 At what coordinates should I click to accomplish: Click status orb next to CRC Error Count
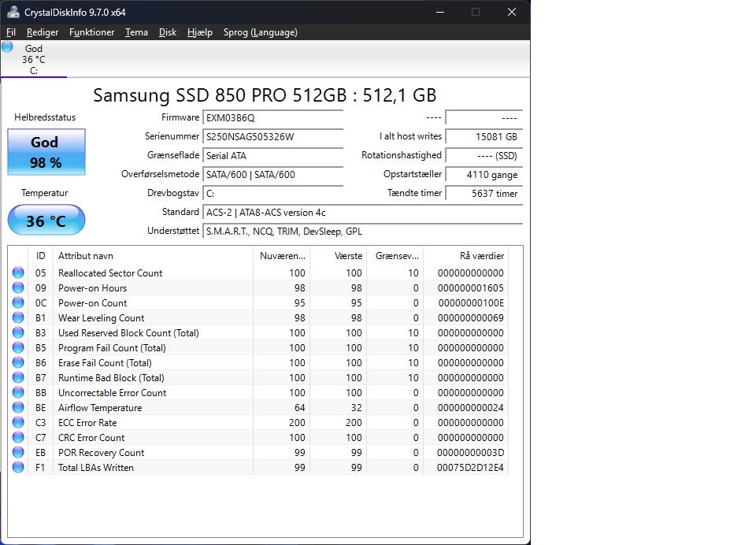(18, 438)
